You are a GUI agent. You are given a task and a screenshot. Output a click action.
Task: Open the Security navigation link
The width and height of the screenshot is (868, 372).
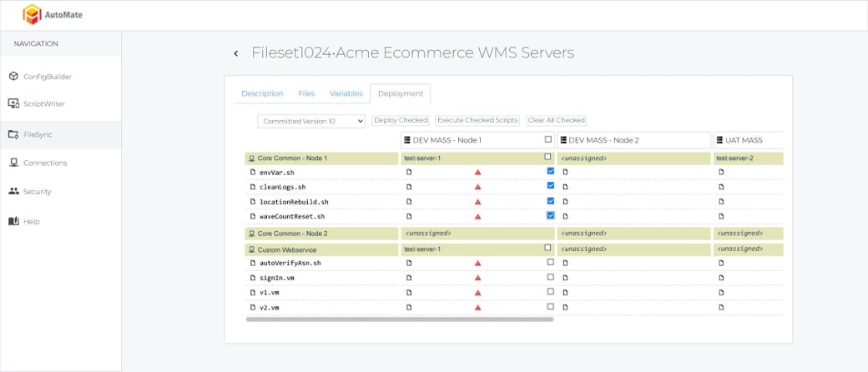[37, 192]
